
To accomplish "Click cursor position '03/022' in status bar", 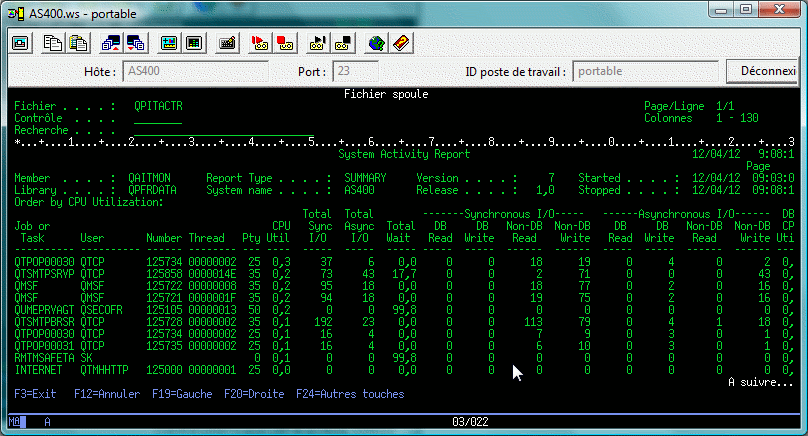I will click(470, 422).
